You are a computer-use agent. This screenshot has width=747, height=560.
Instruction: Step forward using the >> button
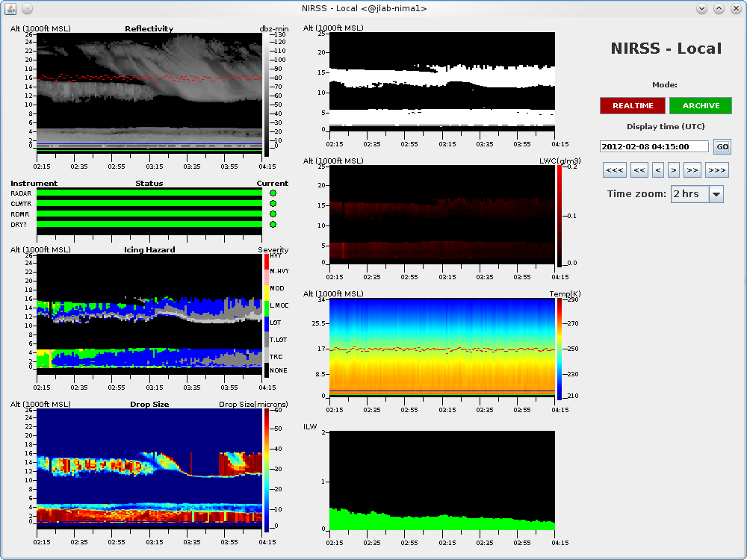tap(692, 170)
